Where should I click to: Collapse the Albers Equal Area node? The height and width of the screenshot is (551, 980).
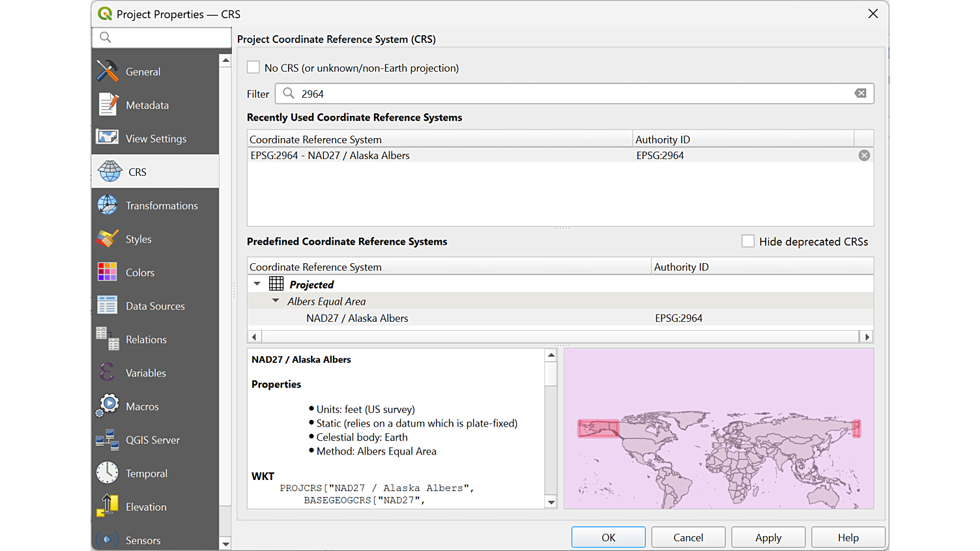tap(276, 301)
